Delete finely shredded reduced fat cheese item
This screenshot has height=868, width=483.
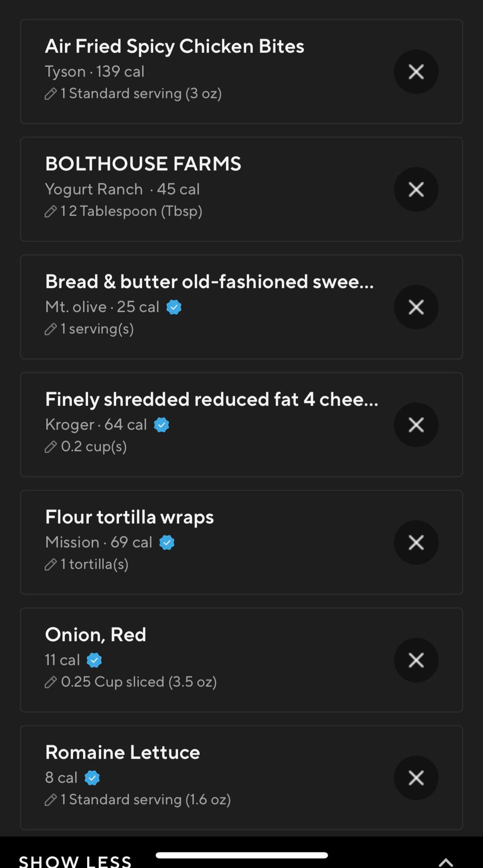pos(416,425)
